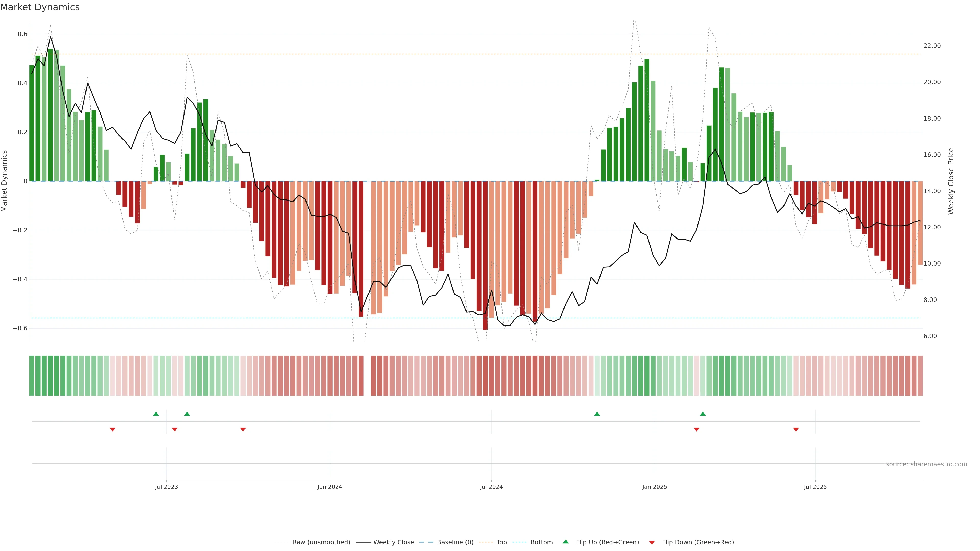
Task: Click the green Flip Up legend triangle
Action: pos(566,542)
